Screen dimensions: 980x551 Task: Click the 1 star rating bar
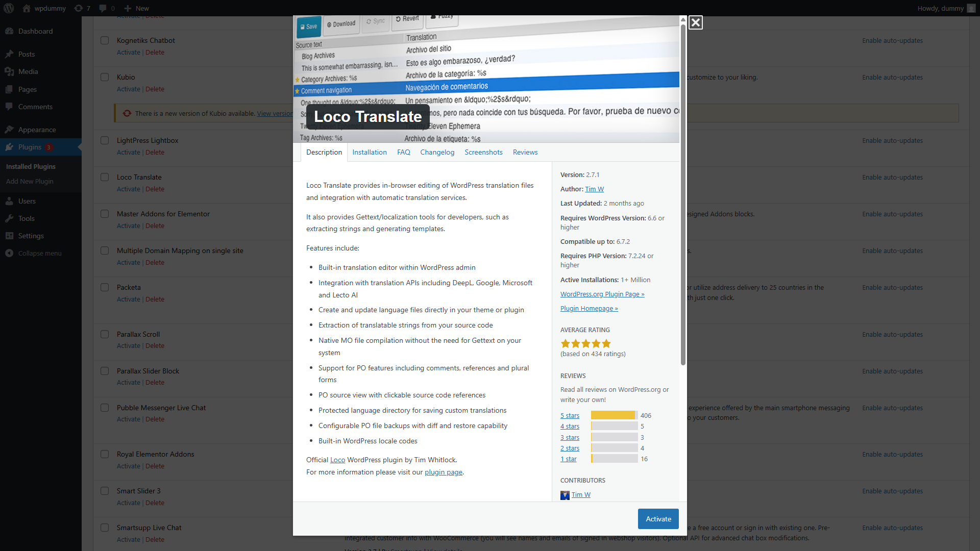pos(615,459)
